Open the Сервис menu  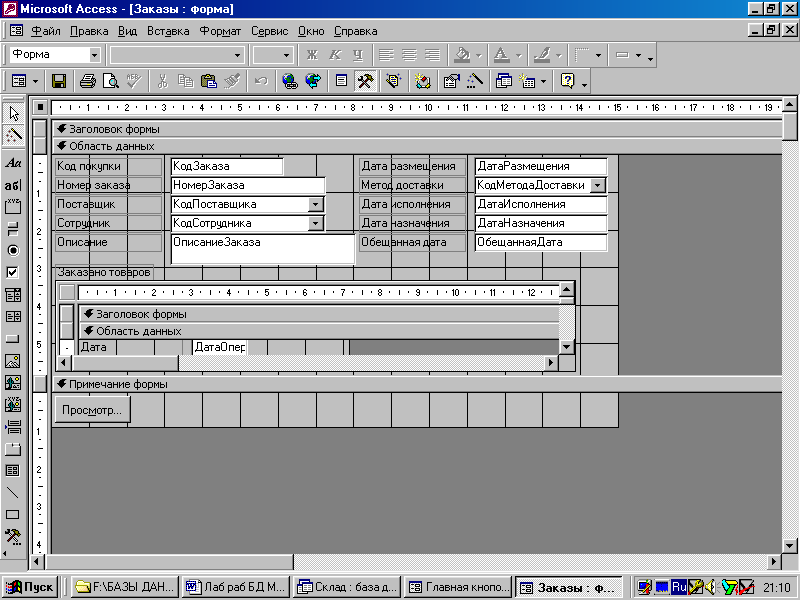click(269, 31)
